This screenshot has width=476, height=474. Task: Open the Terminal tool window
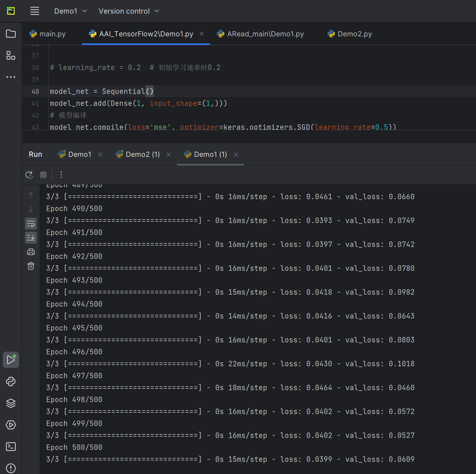point(11,447)
